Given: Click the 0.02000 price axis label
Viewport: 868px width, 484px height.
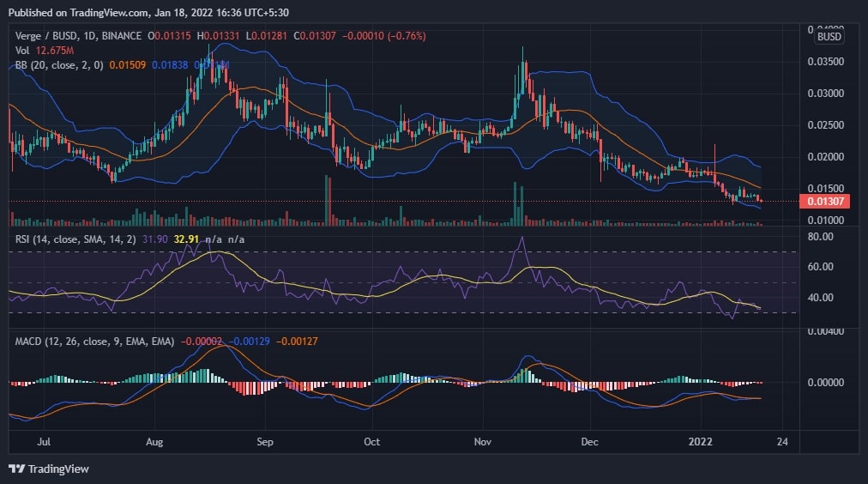Looking at the screenshot, I should click(825, 157).
